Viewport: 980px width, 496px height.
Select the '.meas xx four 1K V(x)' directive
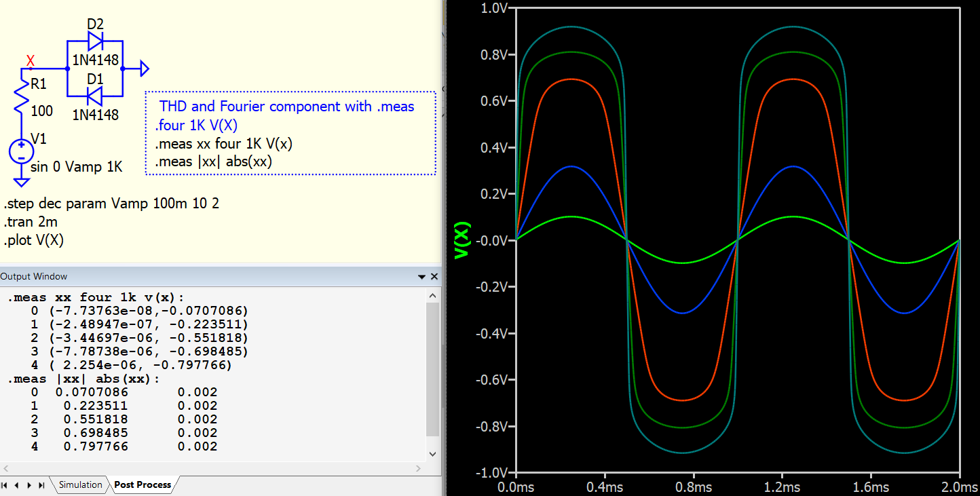[x=224, y=144]
